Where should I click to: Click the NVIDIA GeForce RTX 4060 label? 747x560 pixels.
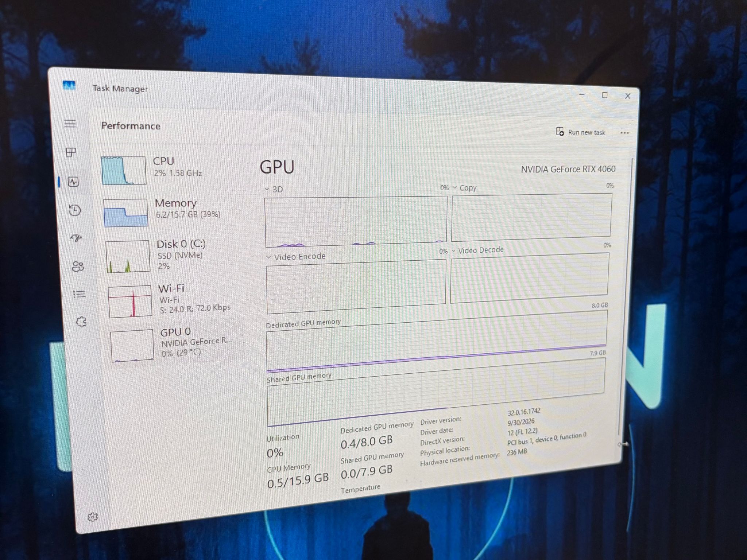click(x=568, y=169)
